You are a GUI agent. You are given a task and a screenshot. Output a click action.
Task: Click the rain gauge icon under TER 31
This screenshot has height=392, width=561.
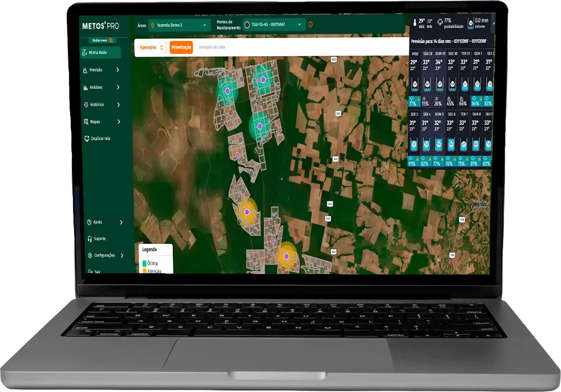coord(465,84)
